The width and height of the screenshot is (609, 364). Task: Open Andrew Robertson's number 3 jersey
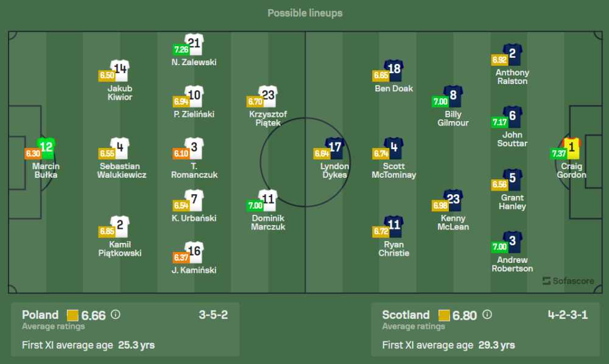pyautogui.click(x=512, y=240)
